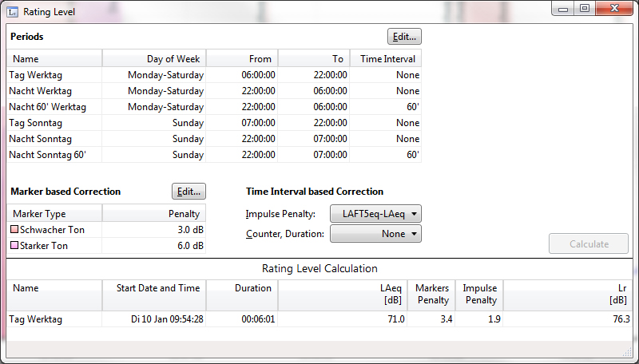Select Tag Werktag result row in calculation

pos(319,319)
